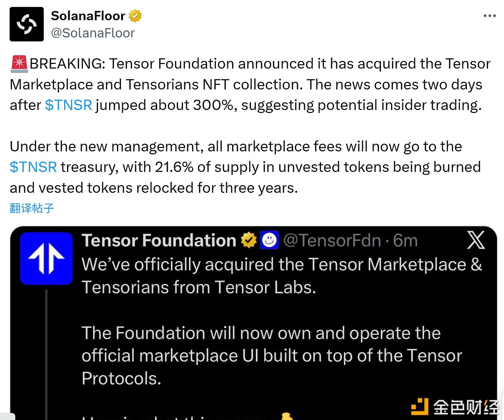Open the second $TNSR treasury link
504x420 pixels.
(x=33, y=167)
